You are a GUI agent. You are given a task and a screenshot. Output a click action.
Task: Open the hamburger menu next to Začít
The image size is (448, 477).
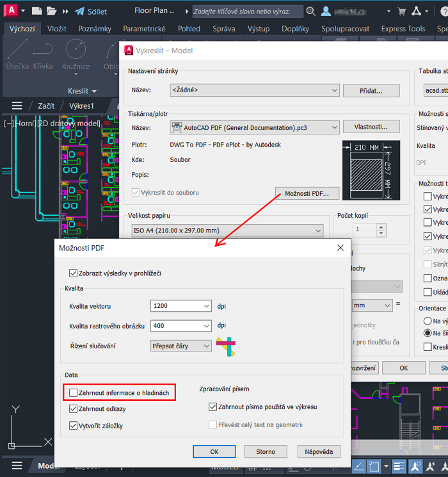click(17, 106)
